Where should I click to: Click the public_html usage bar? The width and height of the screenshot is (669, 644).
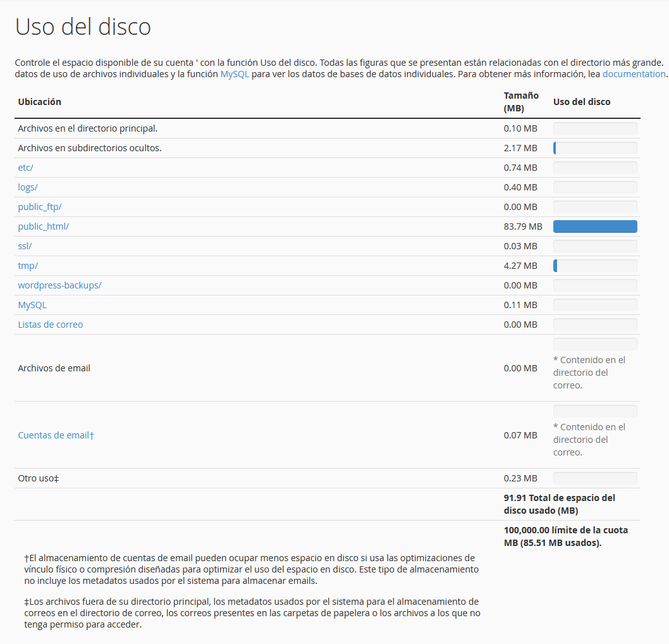coord(595,226)
